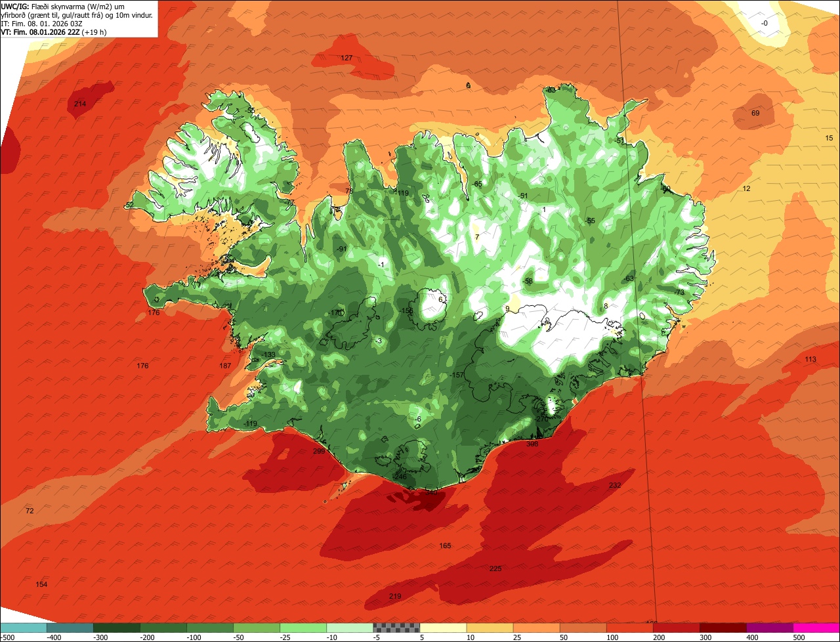This screenshot has width=840, height=642.
Task: Pick the palest green -10 to -5 legend swatch
Action: tap(349, 628)
